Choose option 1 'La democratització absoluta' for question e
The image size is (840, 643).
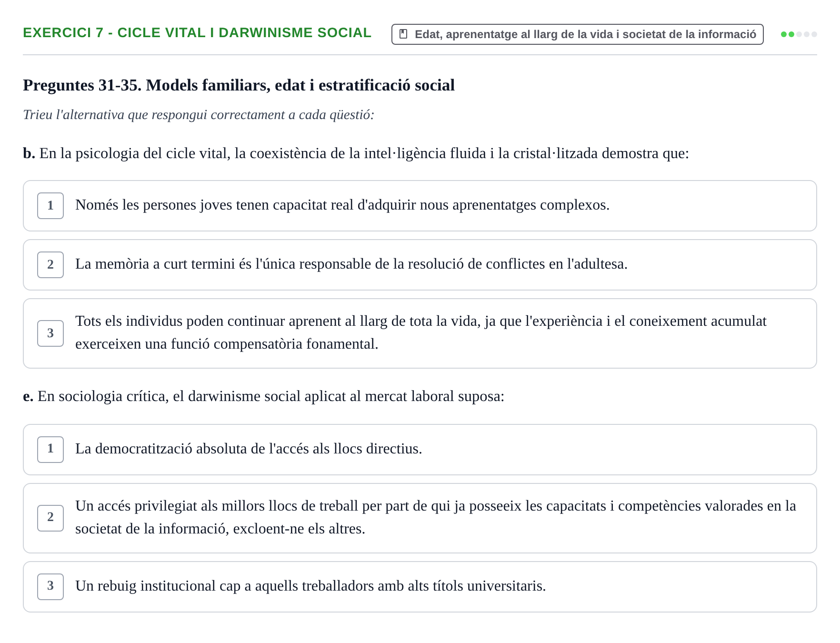pyautogui.click(x=420, y=450)
